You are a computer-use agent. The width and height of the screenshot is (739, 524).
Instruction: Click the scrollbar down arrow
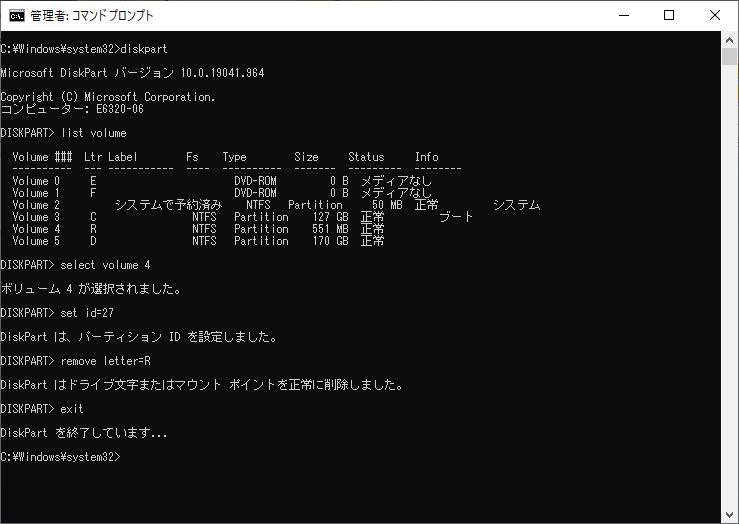[730, 515]
